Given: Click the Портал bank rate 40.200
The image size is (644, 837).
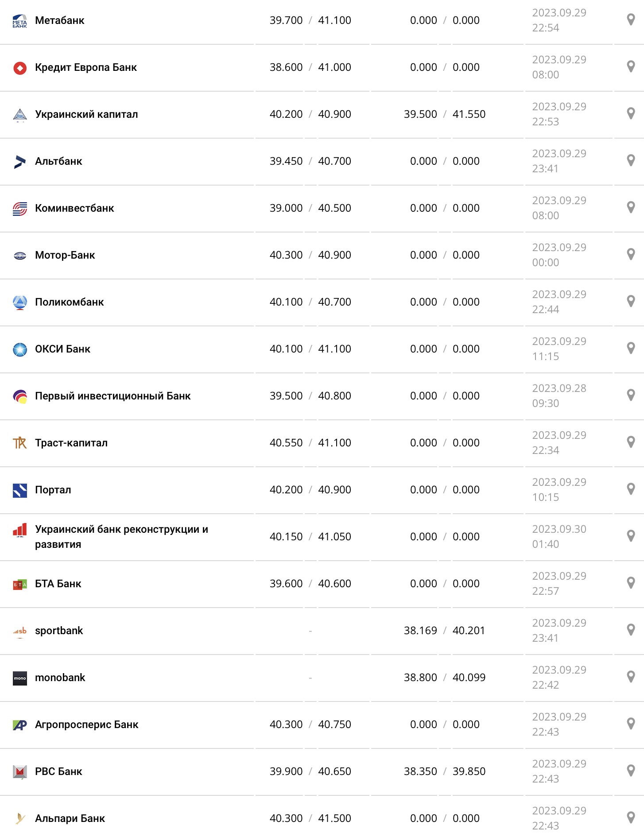Looking at the screenshot, I should coord(286,489).
